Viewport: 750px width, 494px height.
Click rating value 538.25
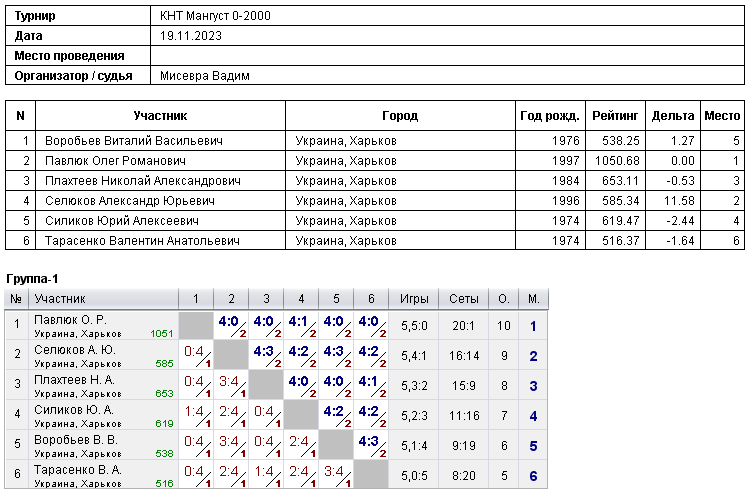pyautogui.click(x=621, y=141)
